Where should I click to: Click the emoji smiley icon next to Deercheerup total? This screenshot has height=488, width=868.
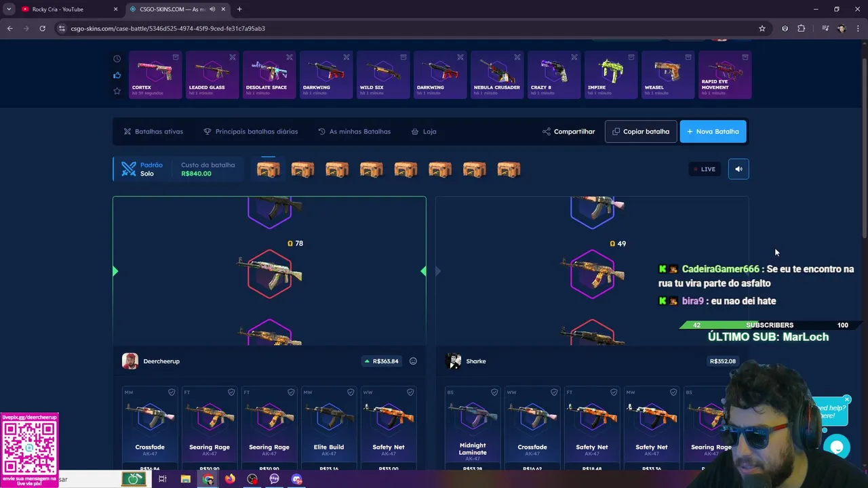coord(413,361)
